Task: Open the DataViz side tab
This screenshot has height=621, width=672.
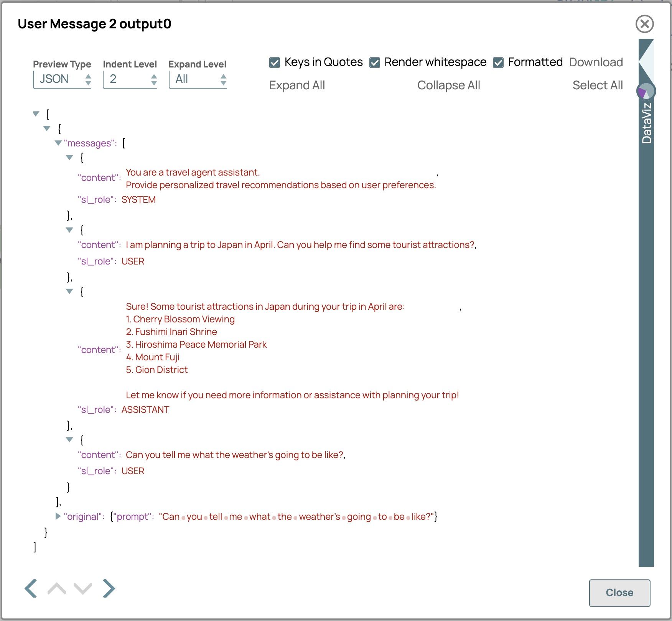Action: pos(646,123)
